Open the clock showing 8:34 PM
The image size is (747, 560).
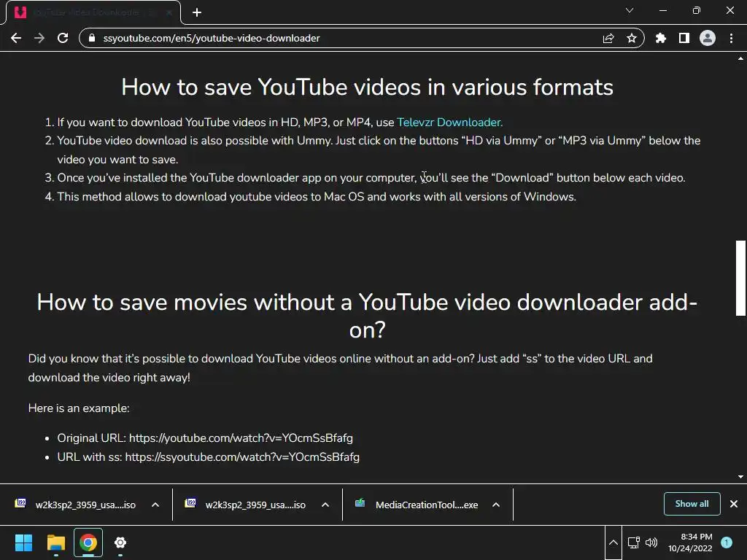point(690,542)
